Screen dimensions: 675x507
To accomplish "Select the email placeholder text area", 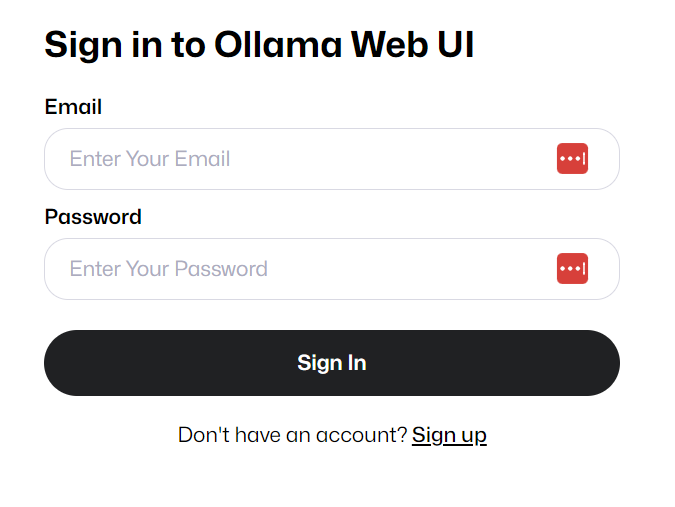I will [150, 159].
